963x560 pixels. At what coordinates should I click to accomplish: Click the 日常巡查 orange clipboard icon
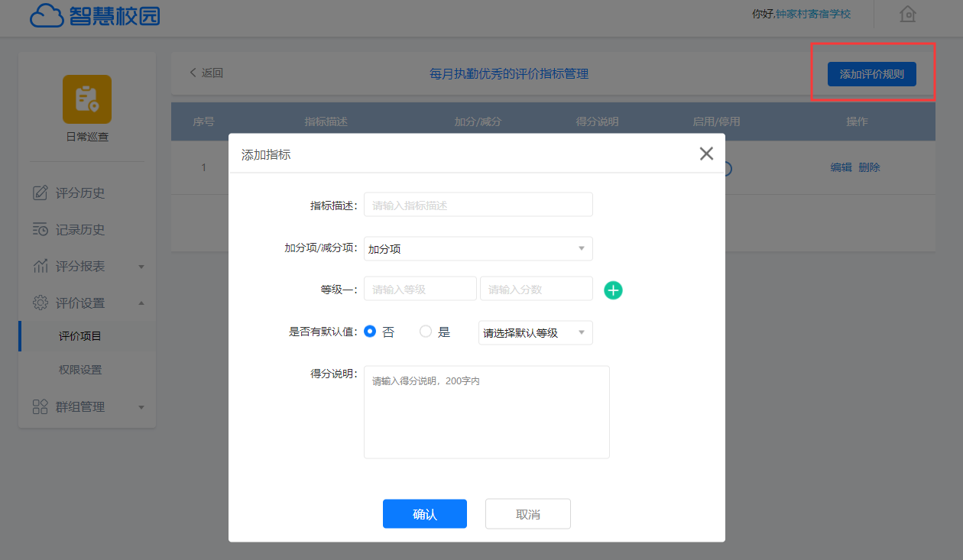pos(87,99)
